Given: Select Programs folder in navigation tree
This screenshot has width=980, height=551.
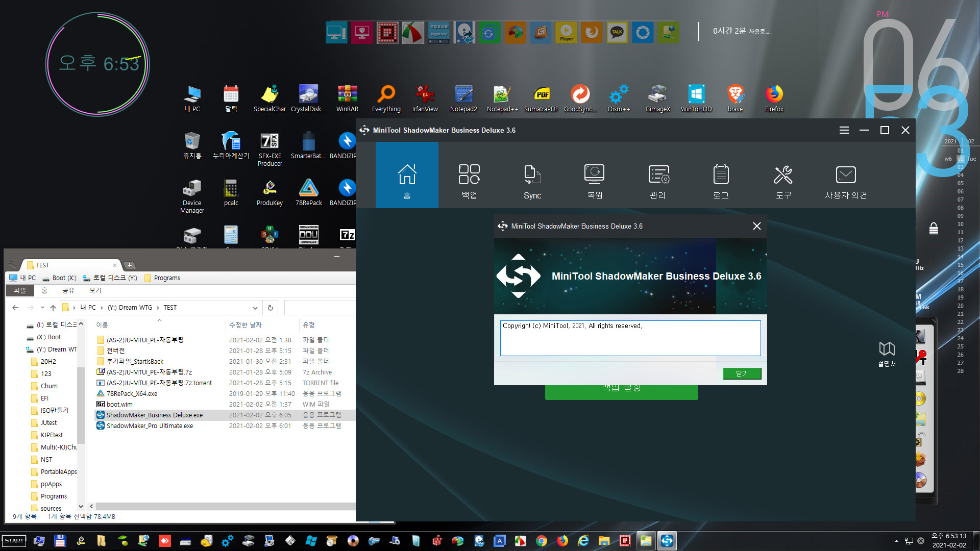Looking at the screenshot, I should point(54,496).
